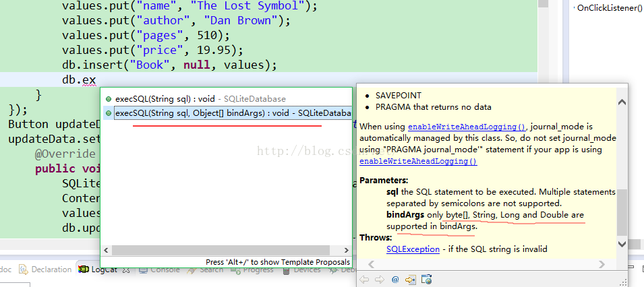Click green method icon of execSQL(String sql)
Viewport: 644px width, 287px height.
[x=109, y=99]
